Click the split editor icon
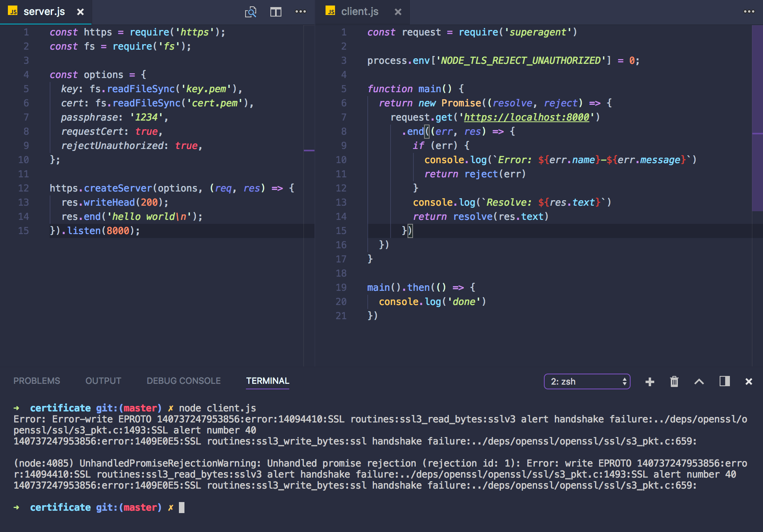 coord(275,12)
